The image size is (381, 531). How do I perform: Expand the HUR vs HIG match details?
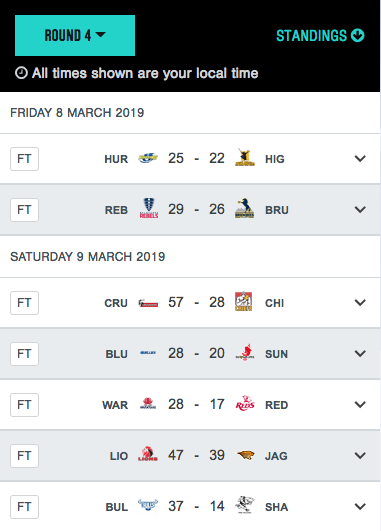tap(360, 158)
